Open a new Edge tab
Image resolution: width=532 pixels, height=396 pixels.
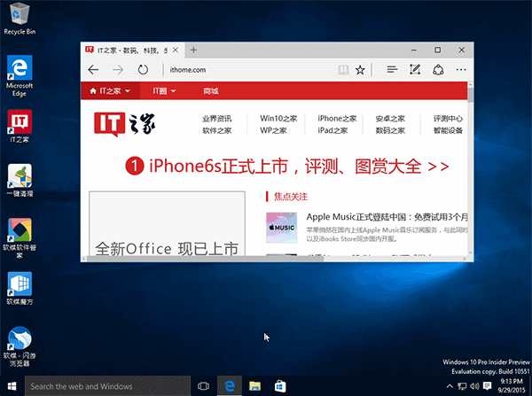tap(193, 50)
